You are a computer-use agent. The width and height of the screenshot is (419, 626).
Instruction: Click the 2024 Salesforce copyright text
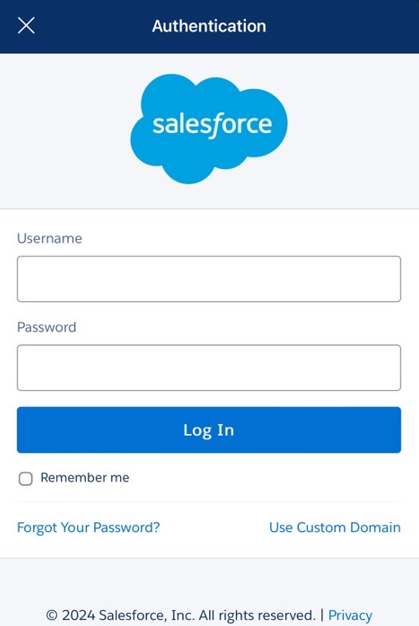(188, 615)
